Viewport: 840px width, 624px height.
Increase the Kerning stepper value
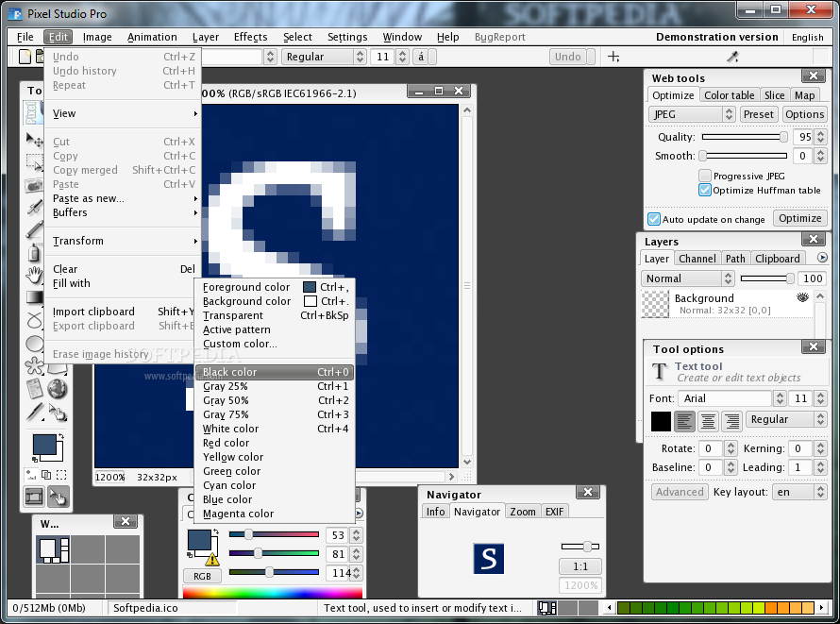tap(820, 445)
